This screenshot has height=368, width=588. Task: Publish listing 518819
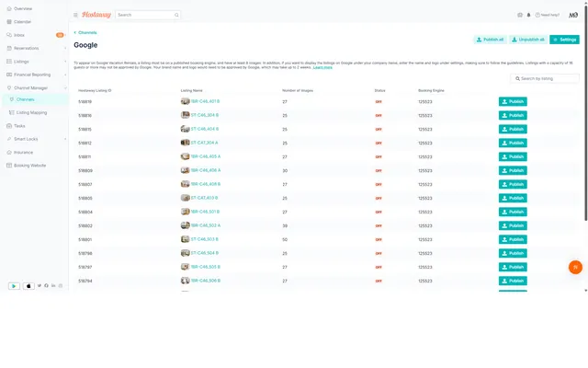pyautogui.click(x=513, y=102)
